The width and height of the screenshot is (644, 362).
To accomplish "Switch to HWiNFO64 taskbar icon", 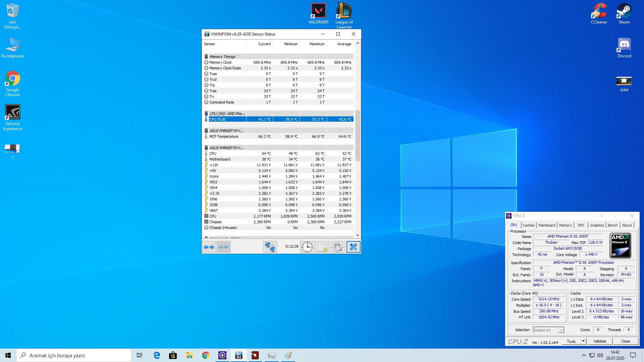I will point(238,355).
